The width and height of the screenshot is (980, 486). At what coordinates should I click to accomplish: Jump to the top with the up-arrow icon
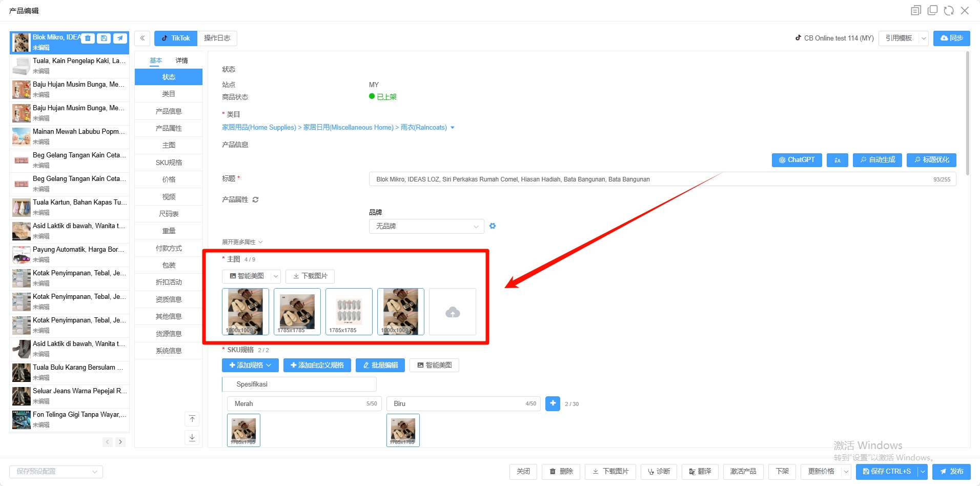(x=192, y=419)
